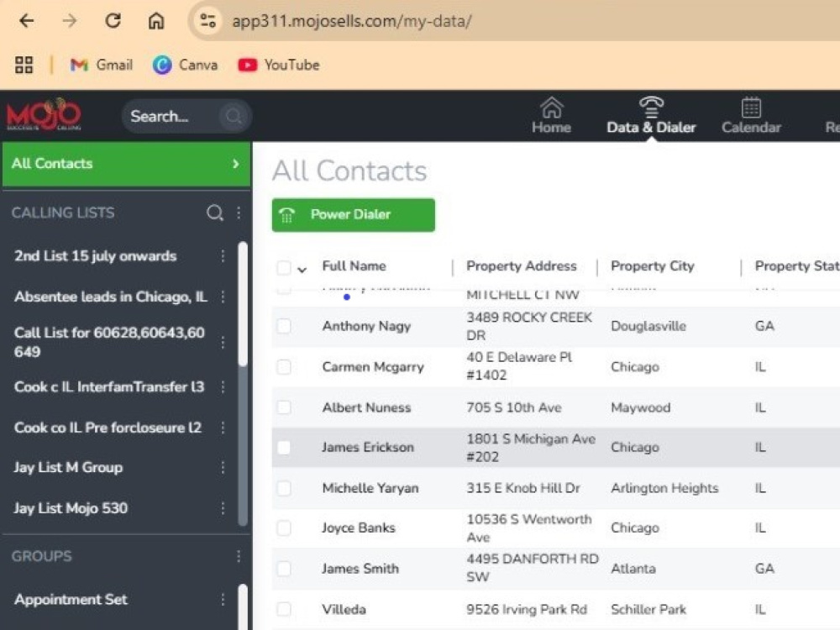This screenshot has height=630, width=840.
Task: Select the James Smith checkbox
Action: pos(283,569)
